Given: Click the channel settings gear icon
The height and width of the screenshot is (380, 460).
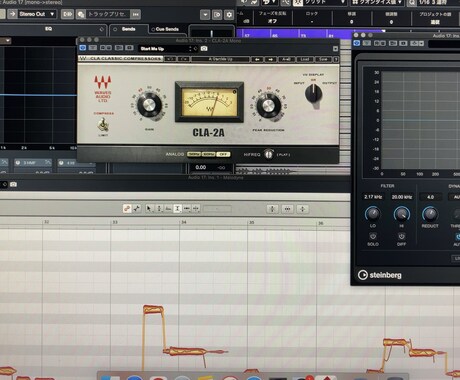Looking at the screenshot, I should pos(229,15).
